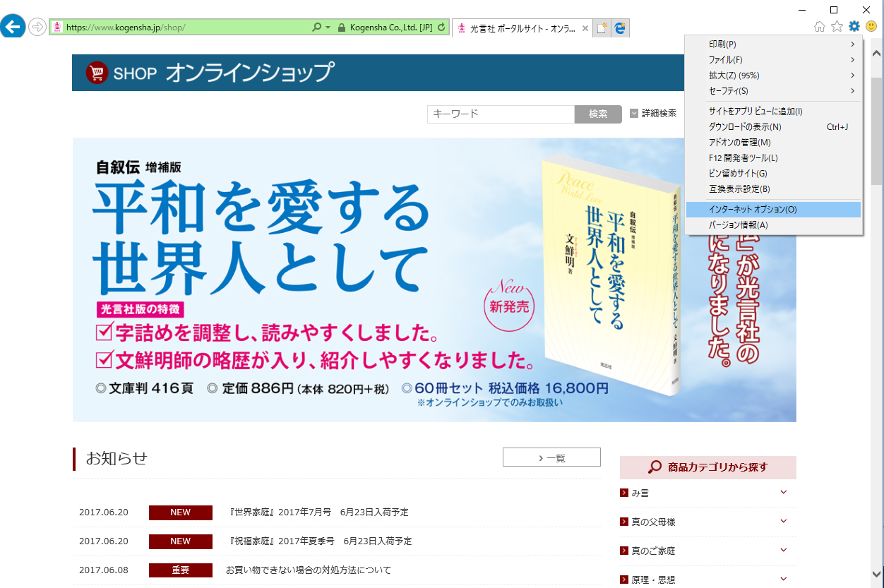The height and width of the screenshot is (588, 884).
Task: Click the 検索 search button
Action: (x=598, y=114)
